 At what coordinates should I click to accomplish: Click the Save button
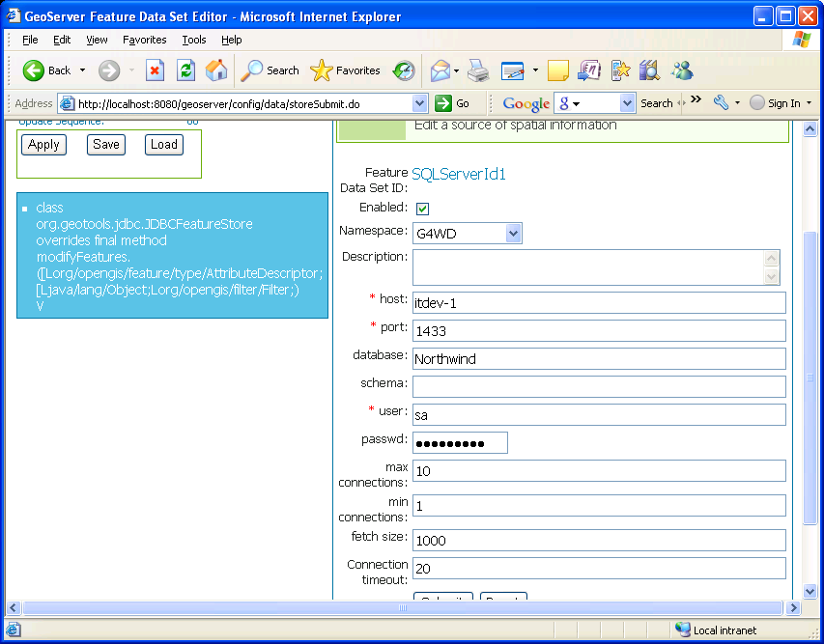106,145
